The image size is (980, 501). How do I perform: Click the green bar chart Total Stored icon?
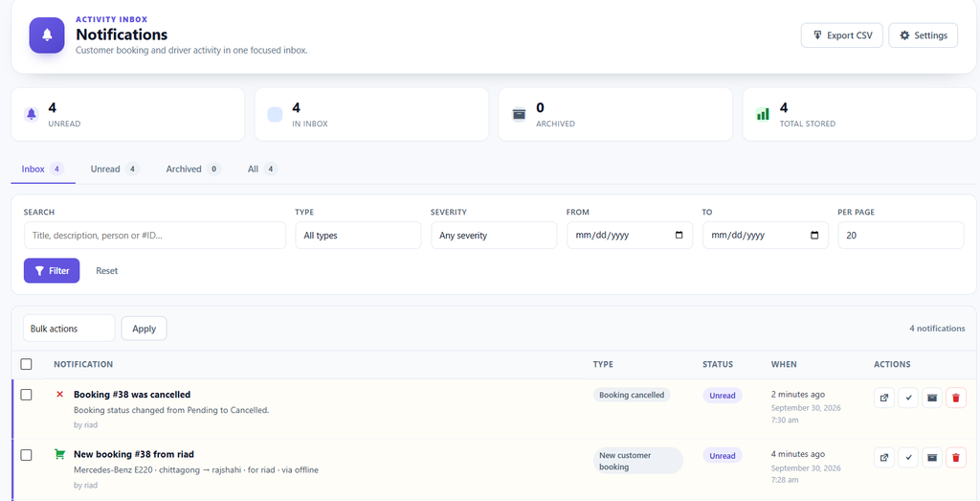763,114
